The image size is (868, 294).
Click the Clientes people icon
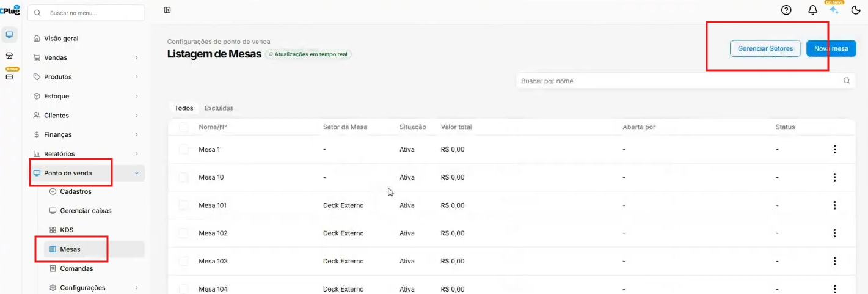tap(37, 116)
